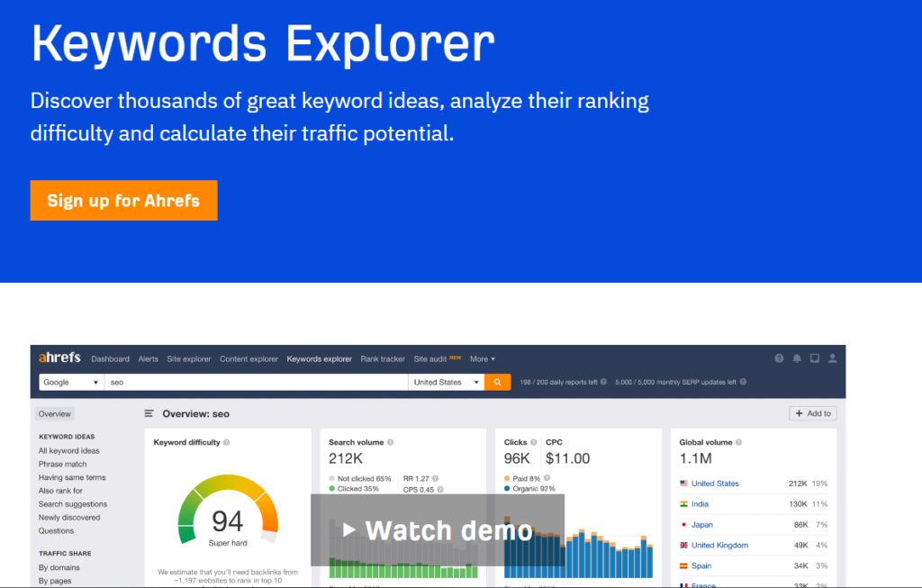Click the Sign up for Ahrefs button

point(123,201)
